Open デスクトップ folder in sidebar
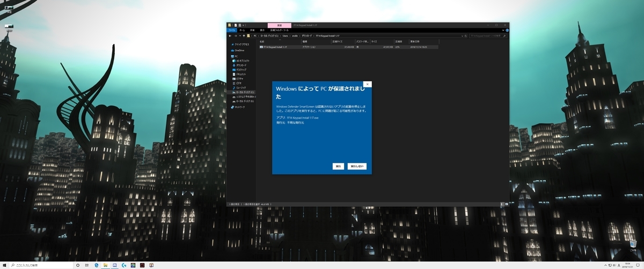This screenshot has height=269, width=644. coord(240,70)
